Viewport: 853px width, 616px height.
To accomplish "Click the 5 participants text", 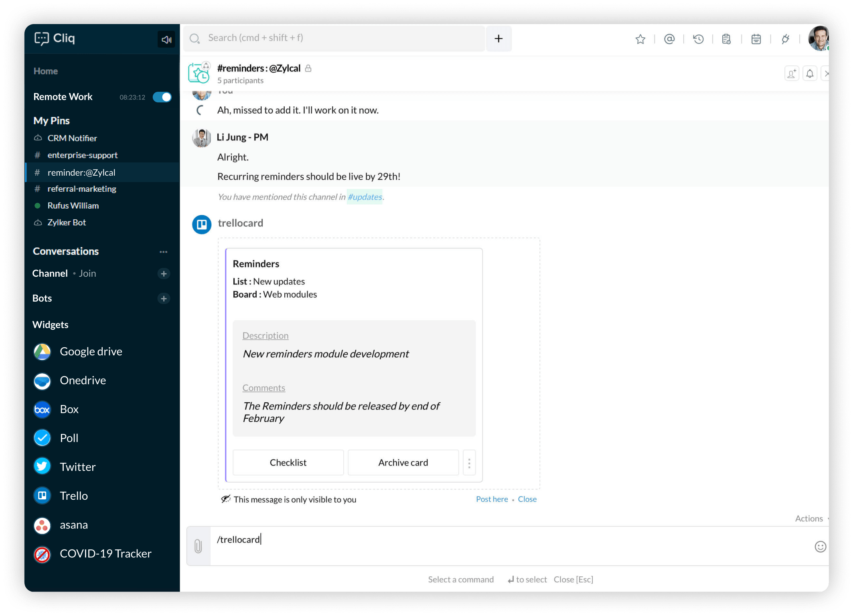I will [240, 81].
